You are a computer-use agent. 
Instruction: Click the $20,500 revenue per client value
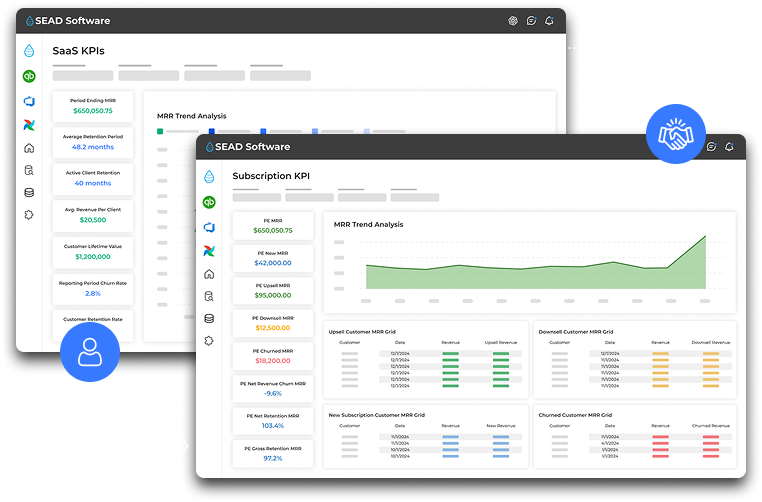(93, 220)
